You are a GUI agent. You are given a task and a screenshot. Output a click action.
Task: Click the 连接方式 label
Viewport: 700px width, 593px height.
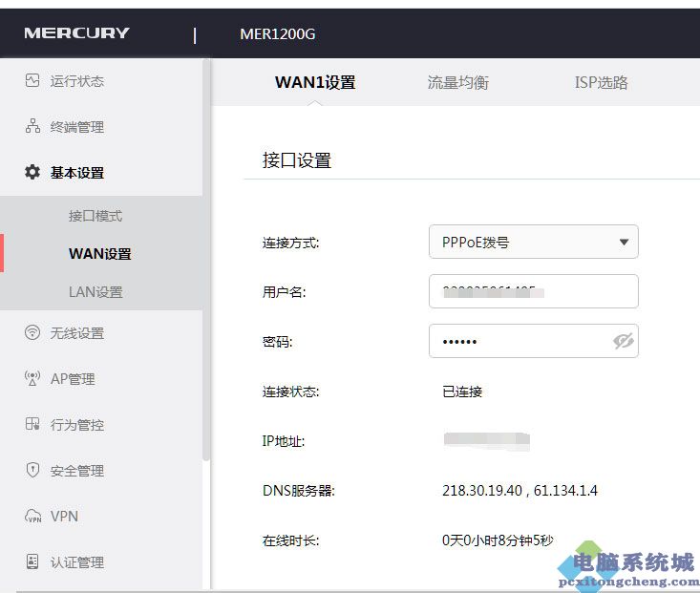[x=290, y=243]
